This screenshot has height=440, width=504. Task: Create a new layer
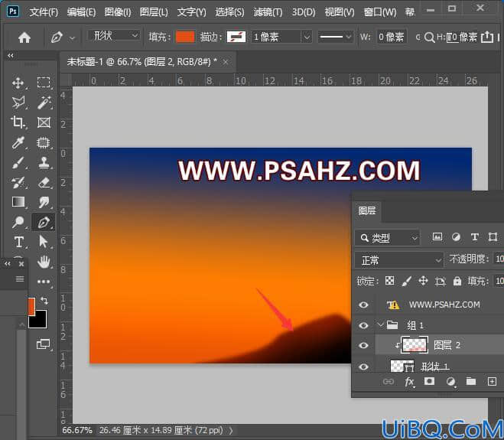492,382
